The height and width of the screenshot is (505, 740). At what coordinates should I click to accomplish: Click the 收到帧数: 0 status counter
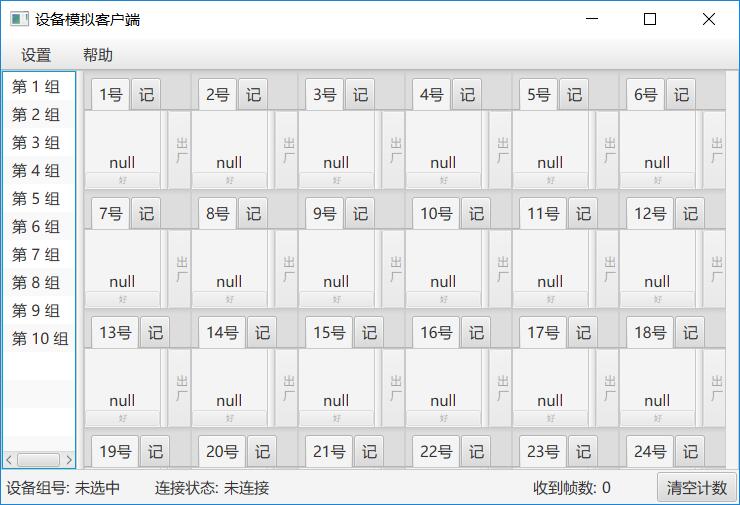(572, 488)
